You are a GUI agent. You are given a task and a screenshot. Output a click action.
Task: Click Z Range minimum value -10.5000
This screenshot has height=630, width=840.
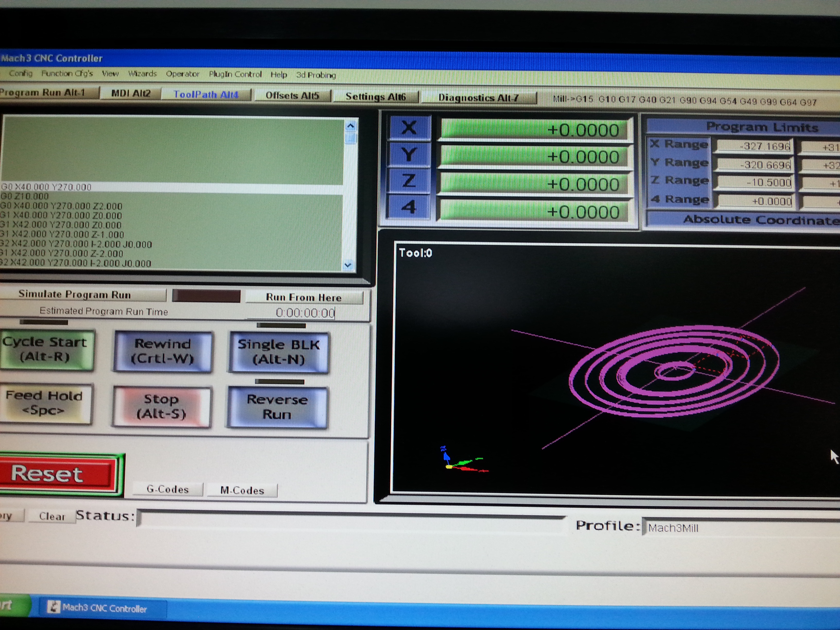(755, 182)
